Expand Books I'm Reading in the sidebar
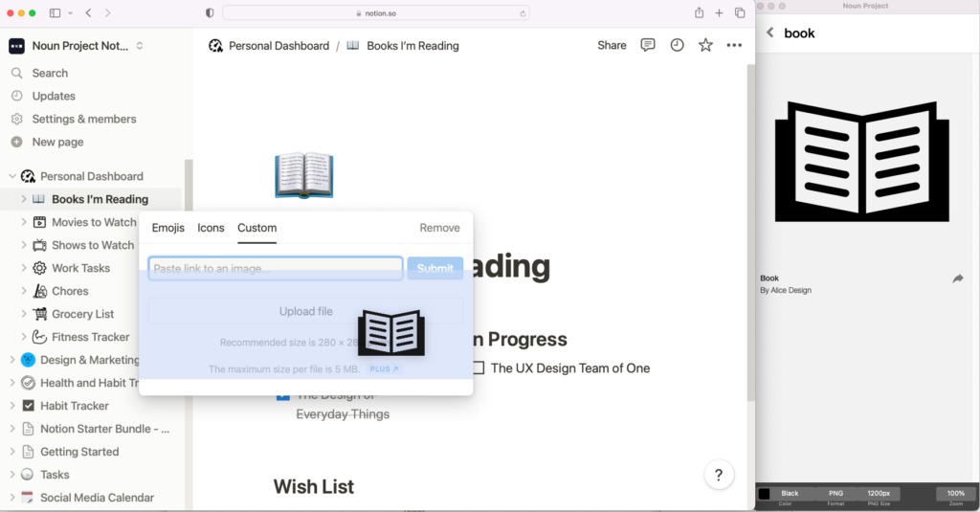The height and width of the screenshot is (512, 980). coord(24,199)
